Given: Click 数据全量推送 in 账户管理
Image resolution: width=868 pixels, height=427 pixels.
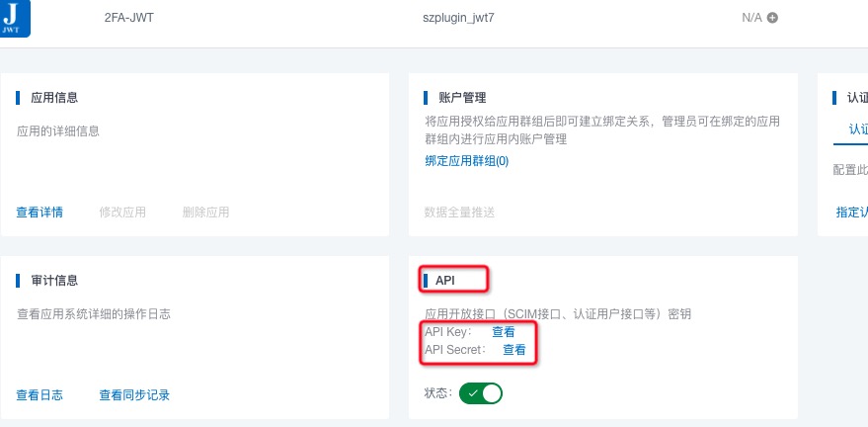Looking at the screenshot, I should [458, 212].
